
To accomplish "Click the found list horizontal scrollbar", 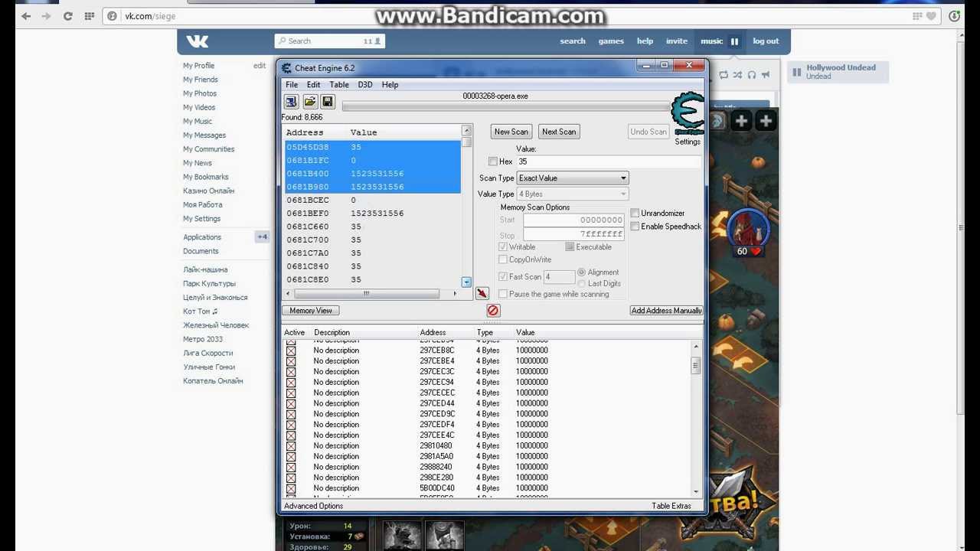I will 371,294.
